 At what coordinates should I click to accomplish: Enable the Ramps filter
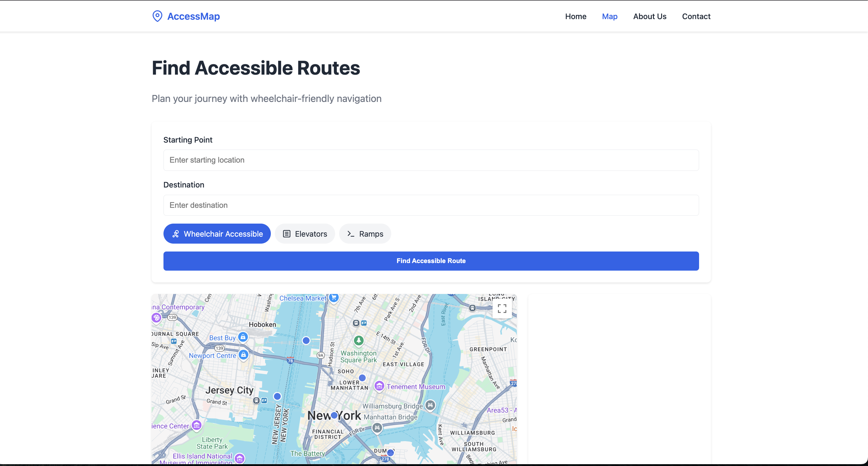coord(365,234)
